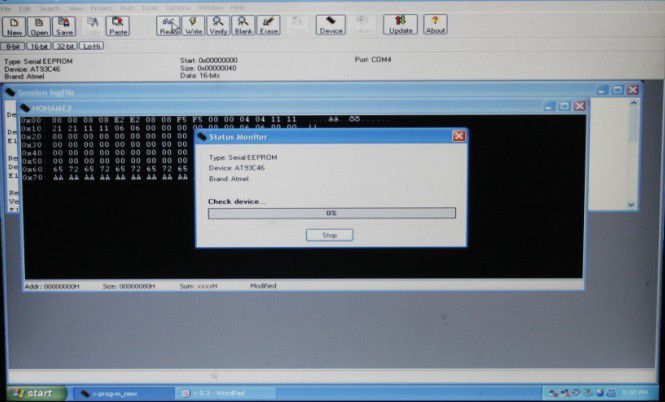The image size is (665, 402).
Task: Open the About icon in the toolbar
Action: pyautogui.click(x=435, y=25)
